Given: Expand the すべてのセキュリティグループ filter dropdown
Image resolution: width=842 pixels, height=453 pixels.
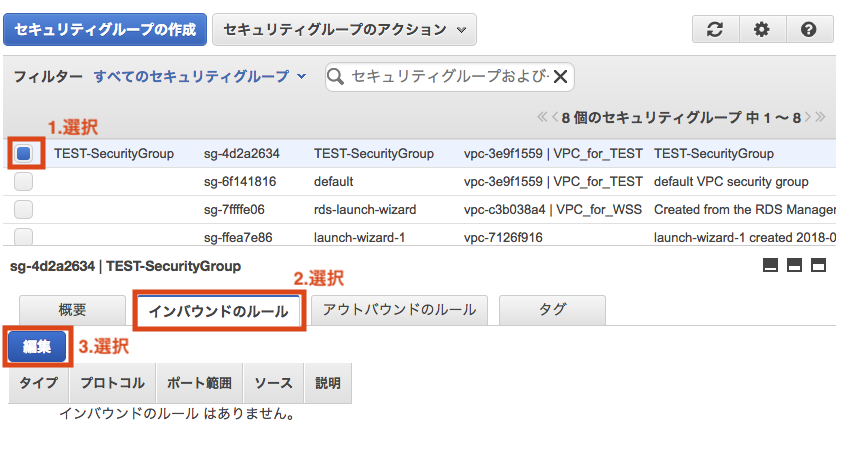Looking at the screenshot, I should 200,76.
